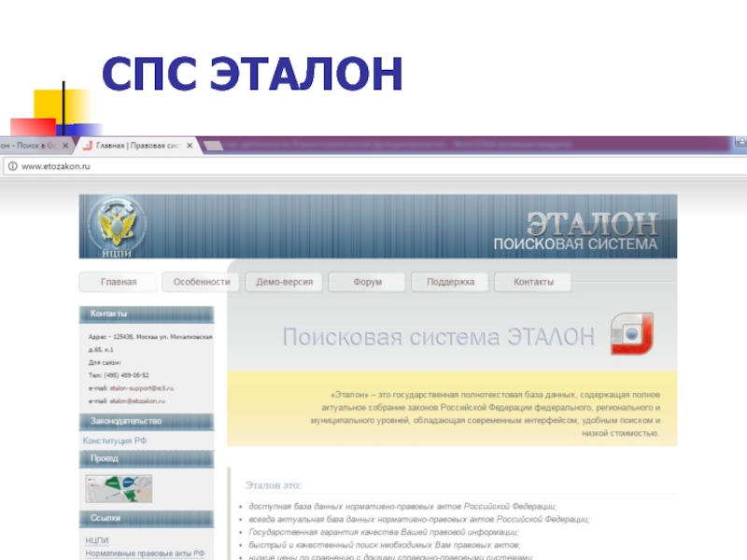Click the Контакты sidebar header

(147, 314)
